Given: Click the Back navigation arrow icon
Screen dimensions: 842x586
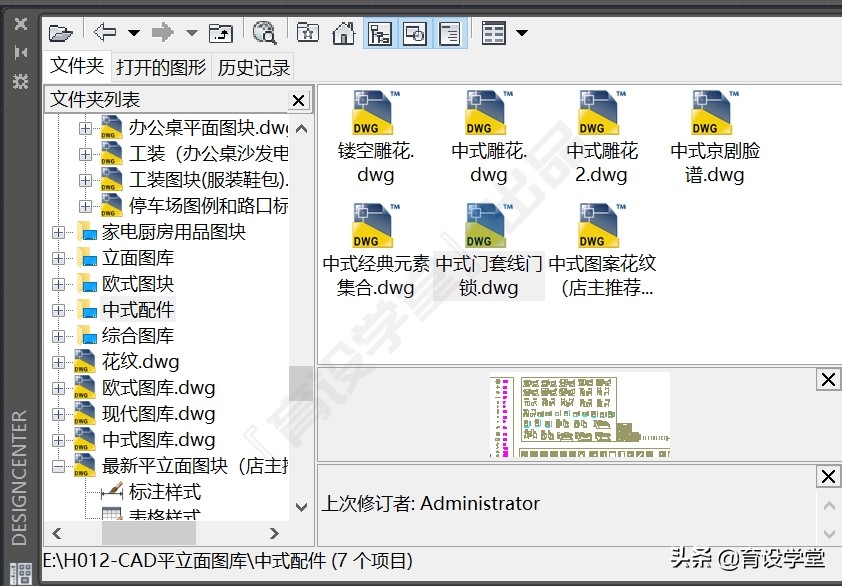Looking at the screenshot, I should pos(104,32).
